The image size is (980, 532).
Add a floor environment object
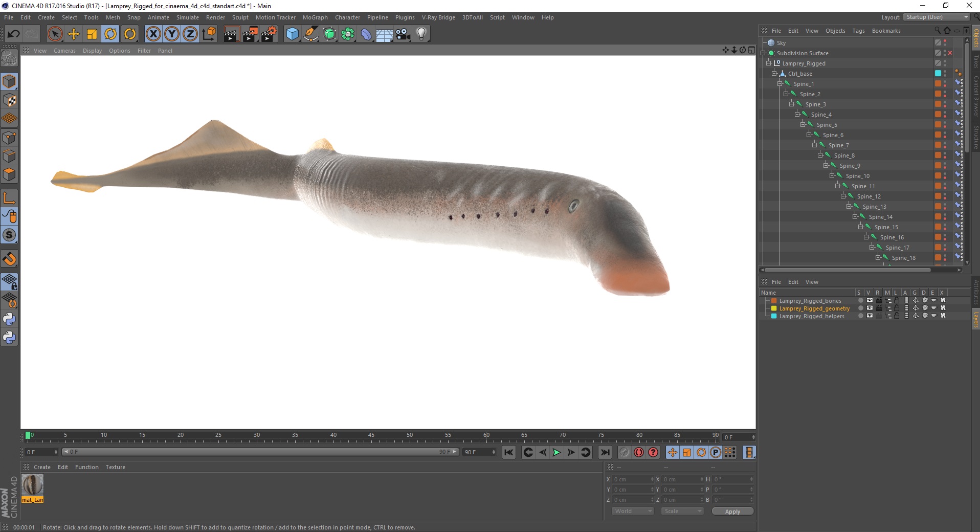click(x=385, y=34)
